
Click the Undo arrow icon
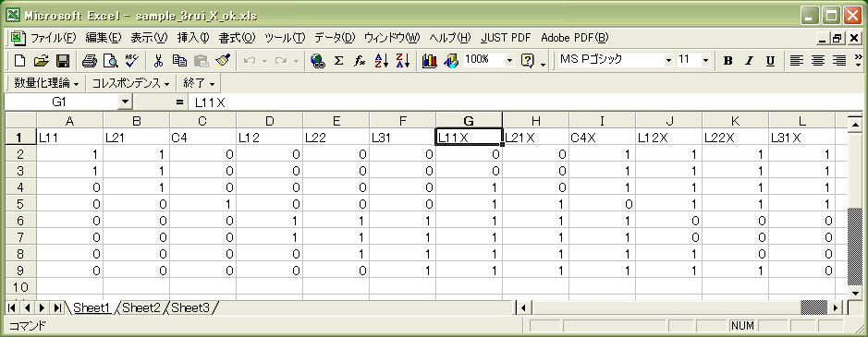click(x=249, y=61)
